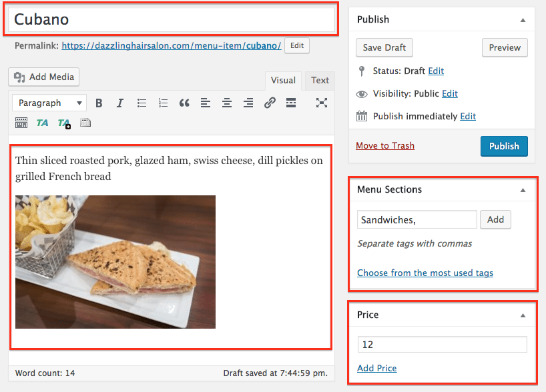
Task: Insert Read More tag
Action: click(x=291, y=103)
